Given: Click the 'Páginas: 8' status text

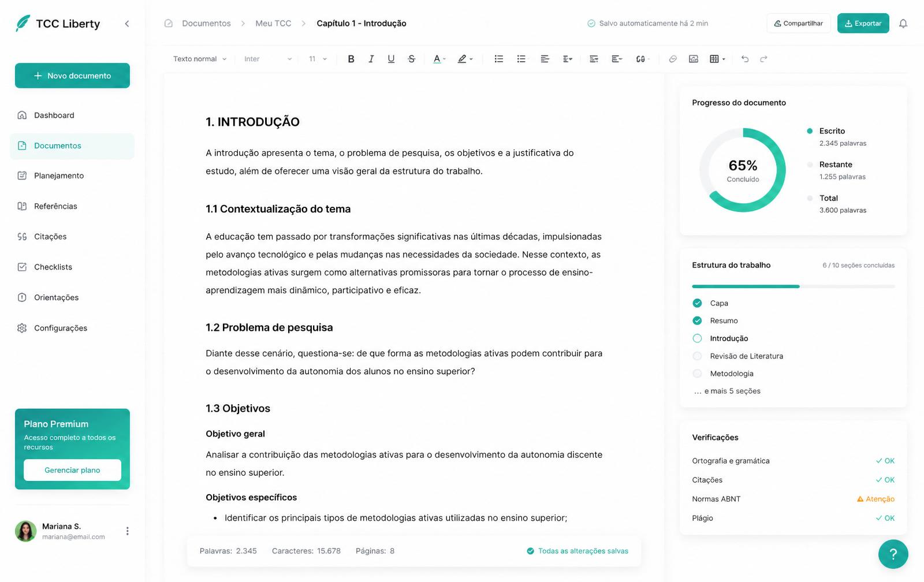Looking at the screenshot, I should [x=375, y=551].
